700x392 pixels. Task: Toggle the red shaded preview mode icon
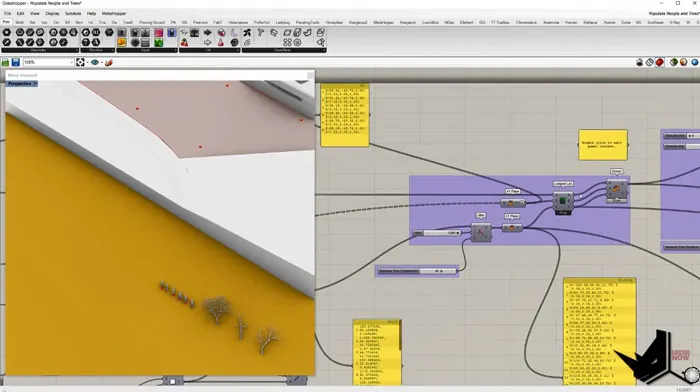[659, 63]
